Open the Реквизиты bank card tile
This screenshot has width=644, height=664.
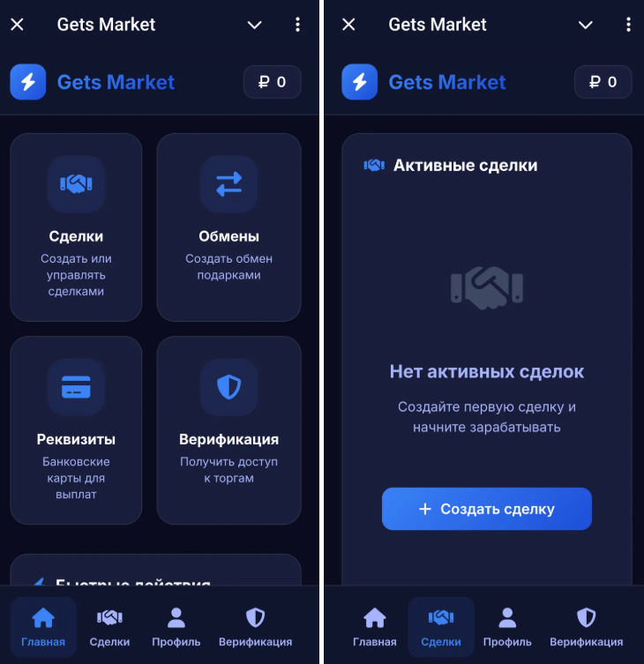click(x=76, y=430)
